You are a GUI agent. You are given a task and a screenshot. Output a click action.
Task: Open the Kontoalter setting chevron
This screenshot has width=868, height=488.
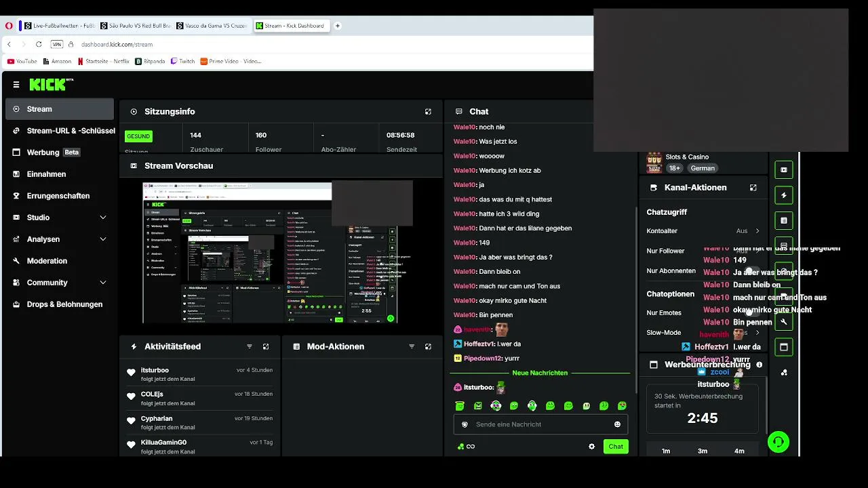click(757, 231)
